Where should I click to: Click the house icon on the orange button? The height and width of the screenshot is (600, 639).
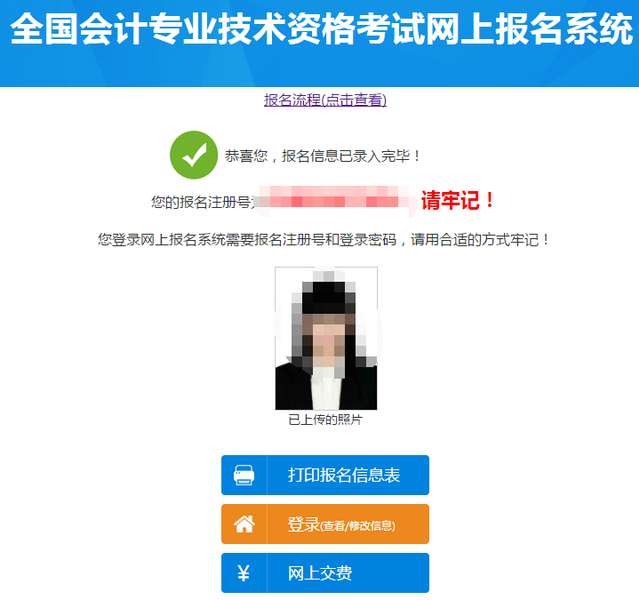pyautogui.click(x=244, y=524)
